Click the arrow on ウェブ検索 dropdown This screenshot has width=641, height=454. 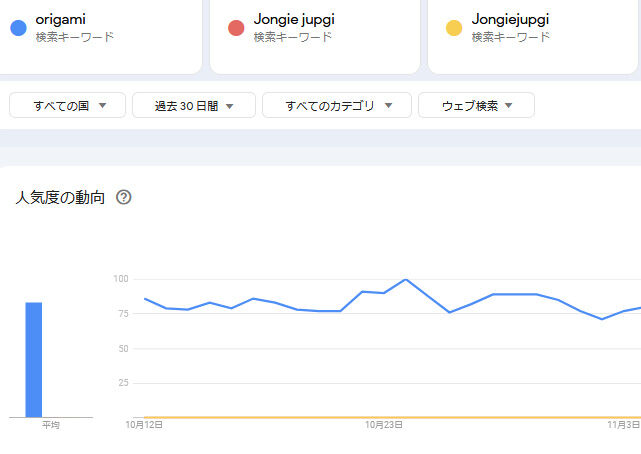click(509, 105)
